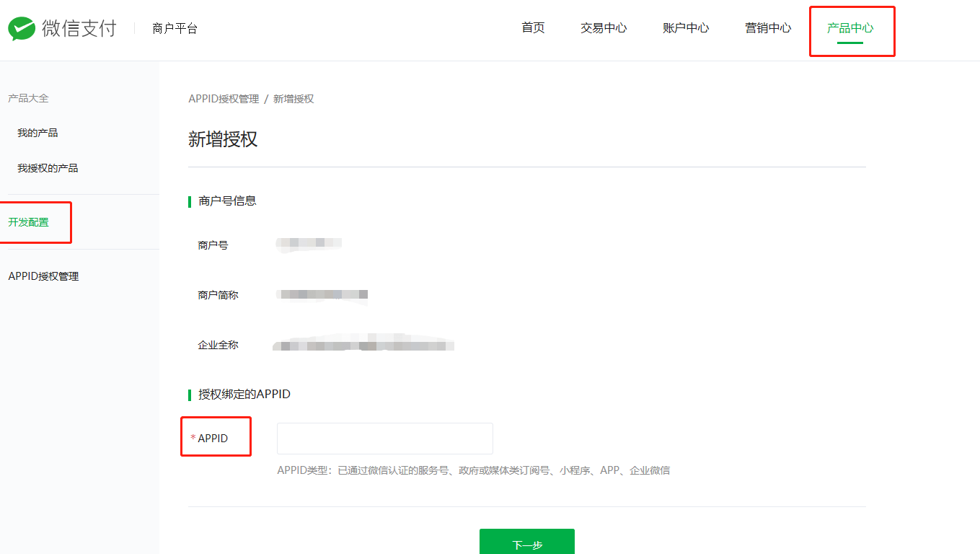Select the 产品中心 tab
The height and width of the screenshot is (554, 980).
(x=850, y=28)
